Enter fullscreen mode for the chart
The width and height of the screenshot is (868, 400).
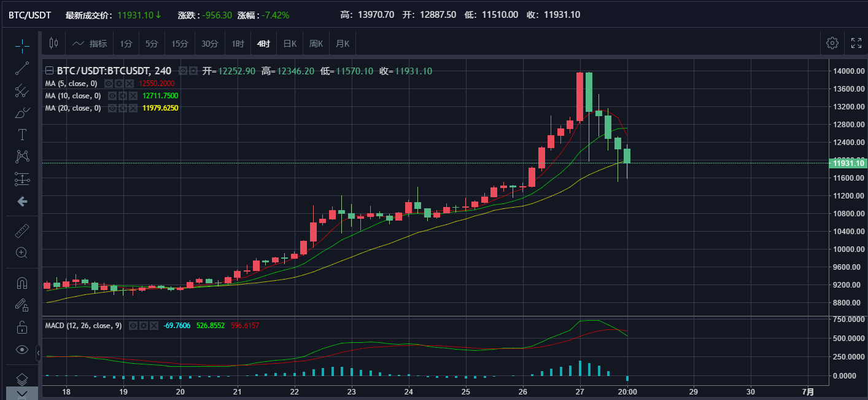(856, 43)
